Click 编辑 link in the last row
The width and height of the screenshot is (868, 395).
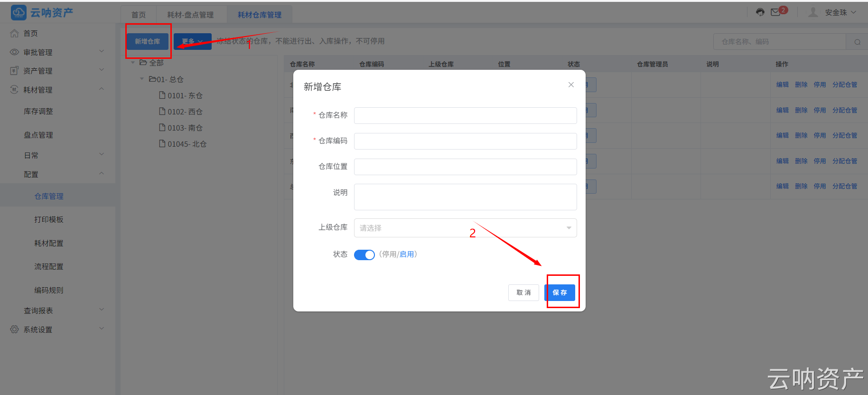(783, 186)
